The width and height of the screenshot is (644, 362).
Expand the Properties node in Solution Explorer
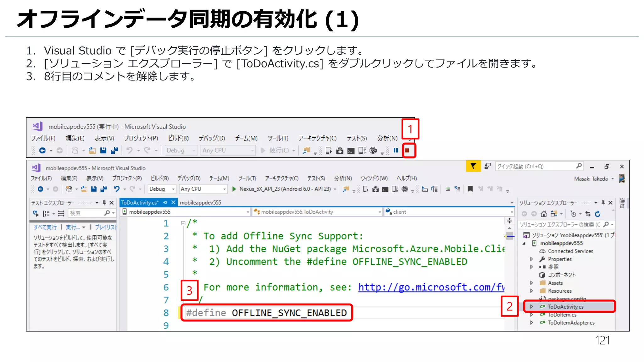click(531, 259)
